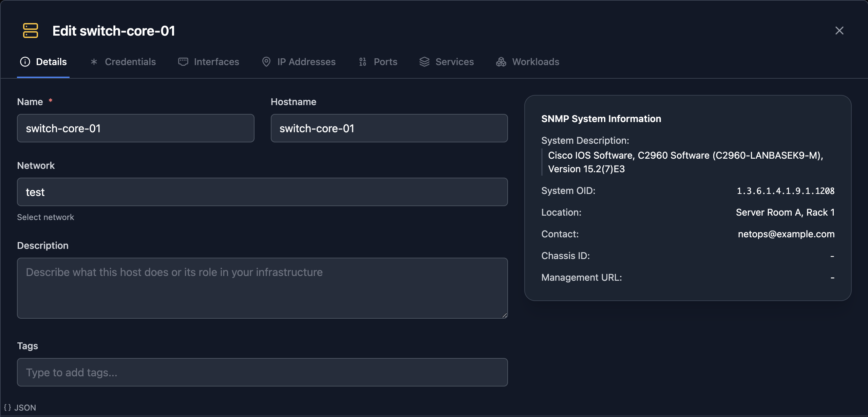Click the Ports binary icon
The width and height of the screenshot is (868, 417).
click(363, 62)
